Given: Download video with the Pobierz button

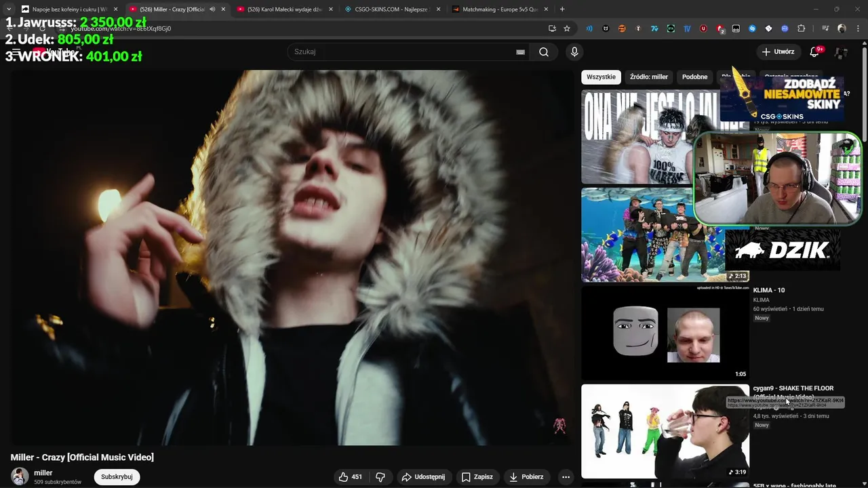Looking at the screenshot, I should (x=526, y=477).
